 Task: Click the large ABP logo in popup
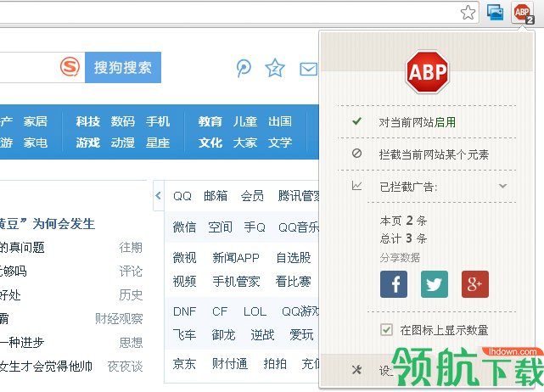427,72
